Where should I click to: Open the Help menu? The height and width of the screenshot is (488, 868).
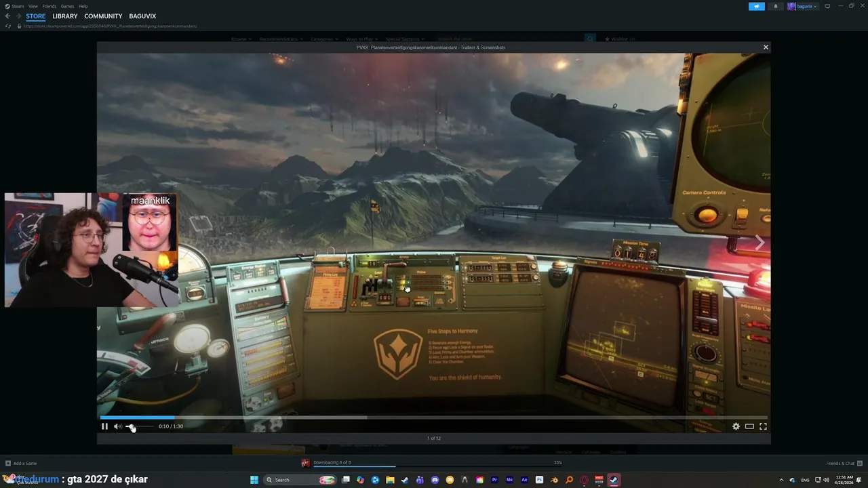tap(83, 6)
